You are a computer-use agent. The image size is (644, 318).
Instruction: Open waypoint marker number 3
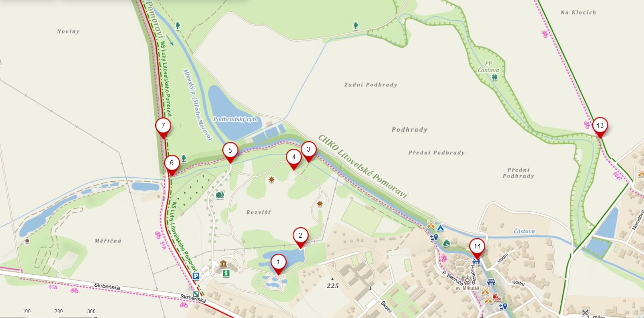click(x=308, y=151)
